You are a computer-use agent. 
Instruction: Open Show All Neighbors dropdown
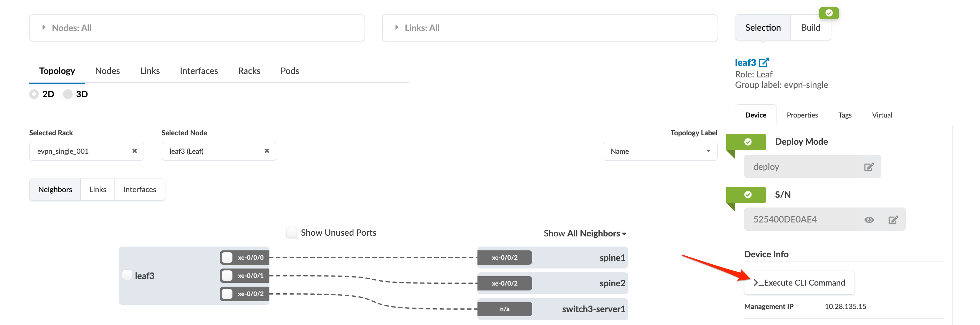[585, 233]
